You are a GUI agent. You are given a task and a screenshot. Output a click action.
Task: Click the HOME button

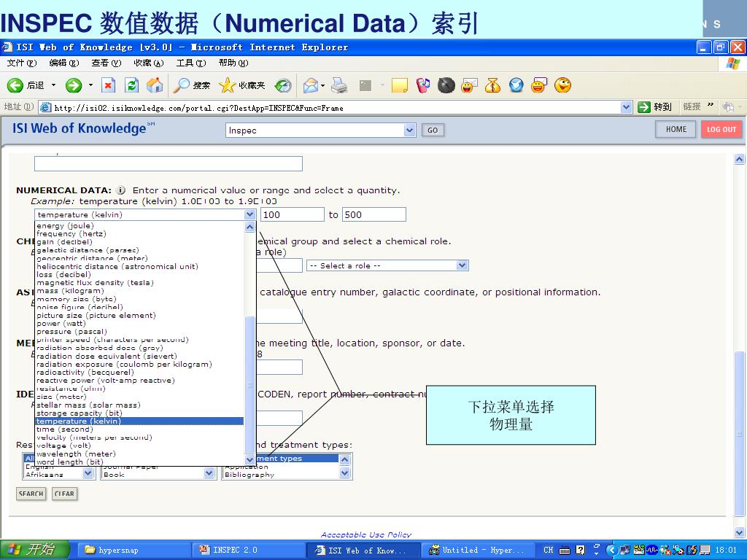click(x=676, y=129)
